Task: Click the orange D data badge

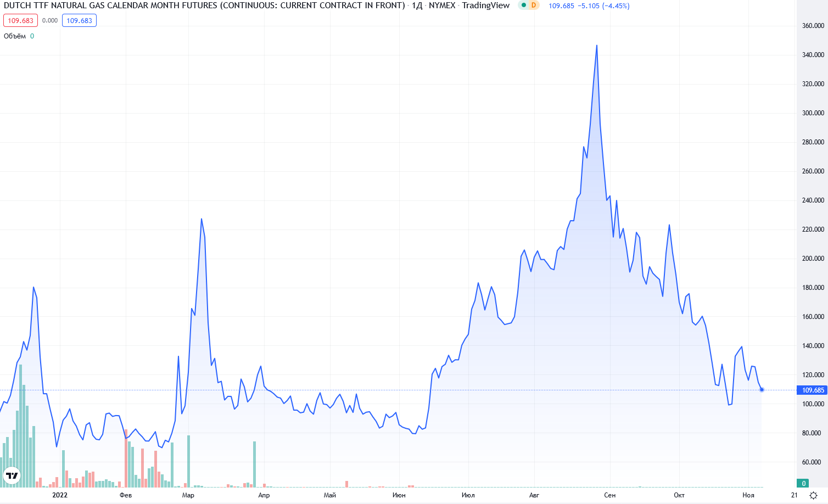Action: [x=533, y=5]
